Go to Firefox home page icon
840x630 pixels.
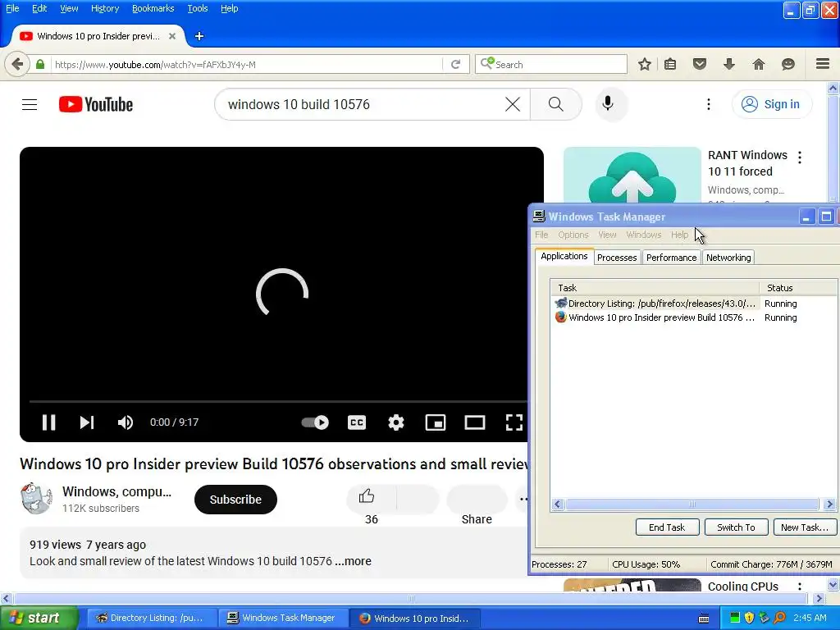pos(759,64)
